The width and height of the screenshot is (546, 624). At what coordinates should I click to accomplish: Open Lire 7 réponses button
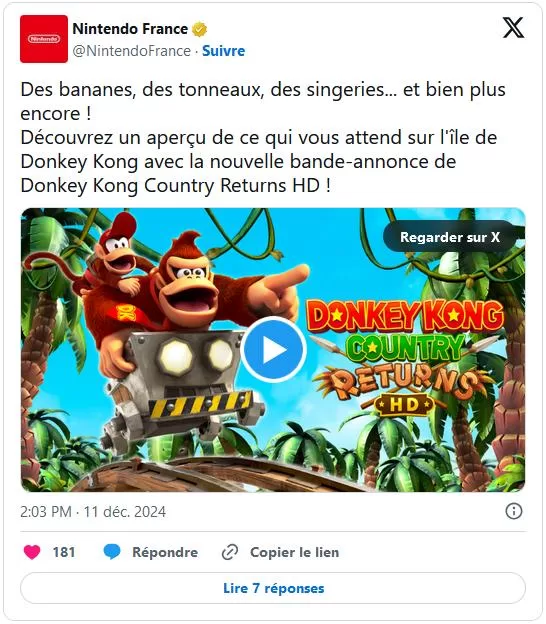[x=273, y=588]
